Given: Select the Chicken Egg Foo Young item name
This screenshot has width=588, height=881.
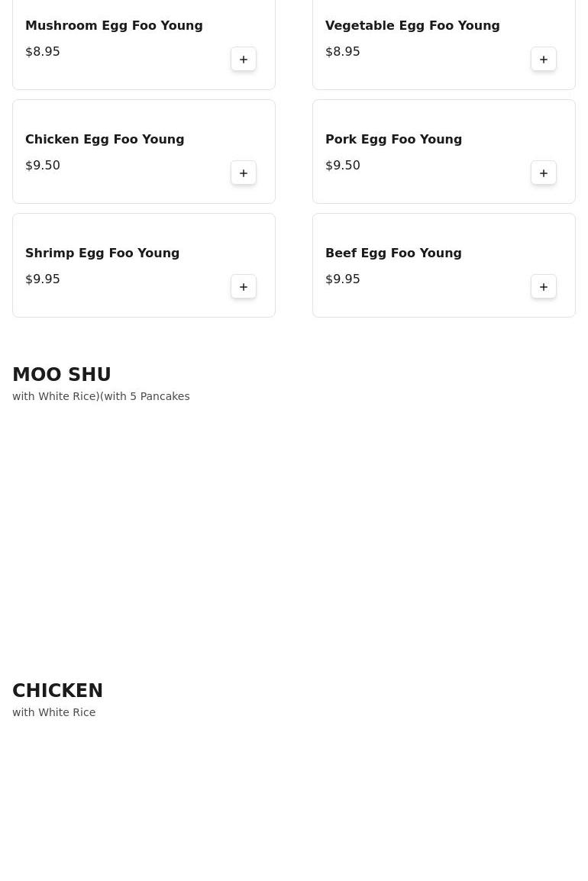Looking at the screenshot, I should point(105,140).
